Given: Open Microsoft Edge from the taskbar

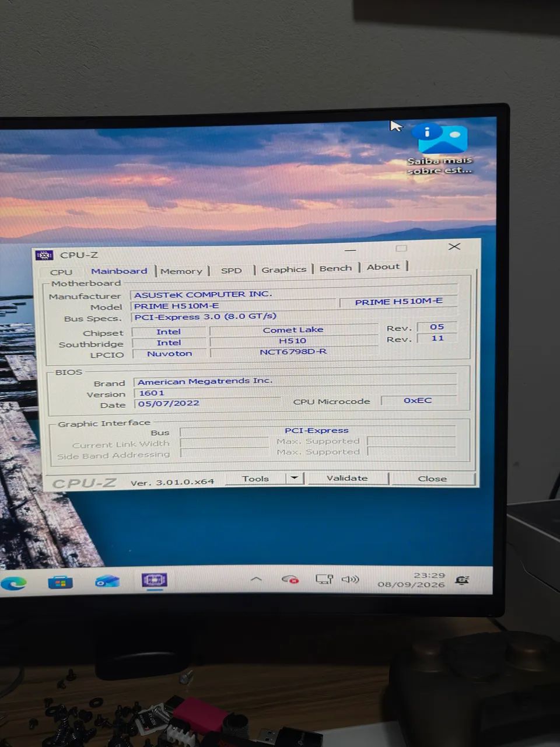Looking at the screenshot, I should [x=14, y=582].
